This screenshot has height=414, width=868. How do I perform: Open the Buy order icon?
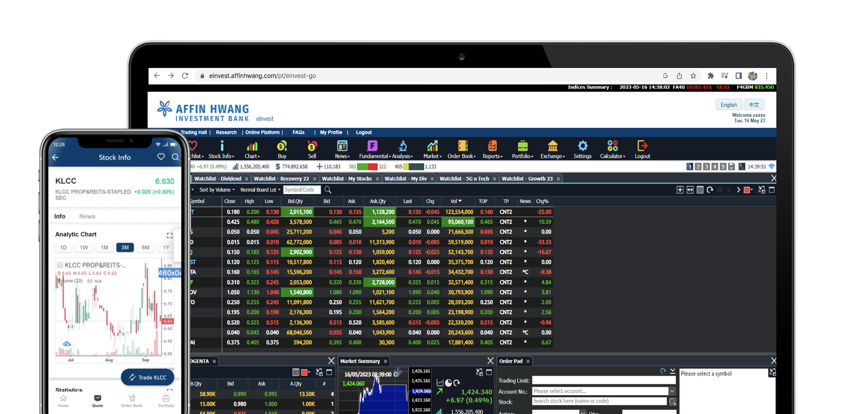(x=282, y=149)
